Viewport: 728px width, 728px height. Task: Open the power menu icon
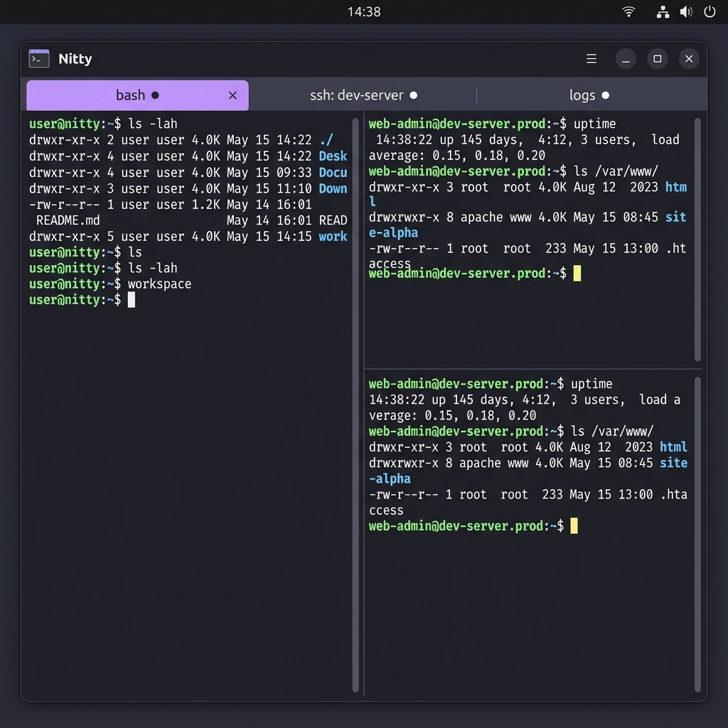[710, 11]
